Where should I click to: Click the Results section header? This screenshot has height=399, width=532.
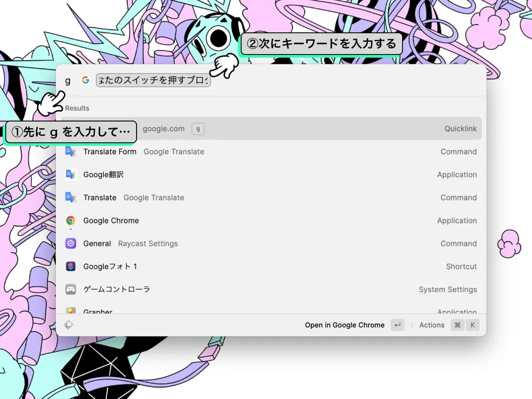[77, 108]
